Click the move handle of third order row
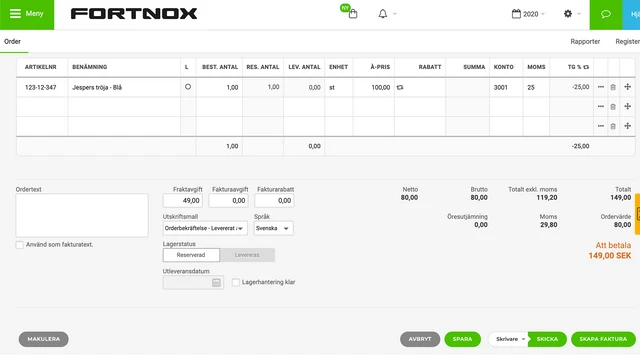The width and height of the screenshot is (640, 360). [627, 126]
